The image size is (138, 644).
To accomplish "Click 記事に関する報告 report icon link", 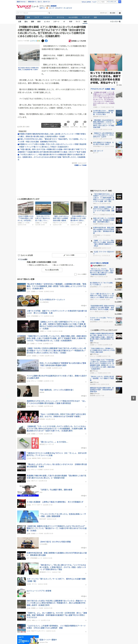I will [24, 127].
